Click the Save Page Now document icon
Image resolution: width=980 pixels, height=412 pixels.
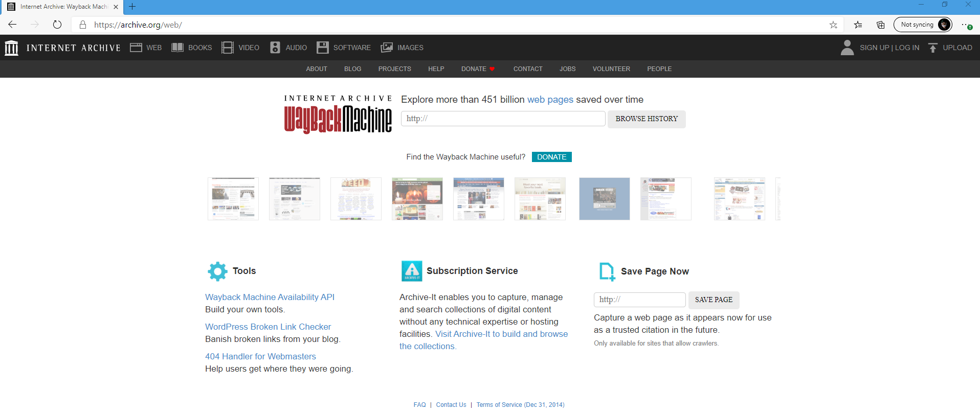coord(607,272)
